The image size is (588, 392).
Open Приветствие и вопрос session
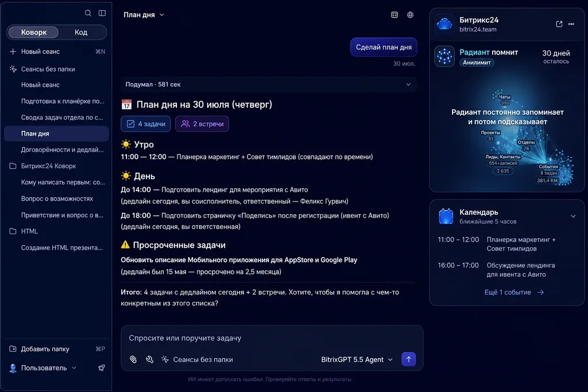click(56, 215)
